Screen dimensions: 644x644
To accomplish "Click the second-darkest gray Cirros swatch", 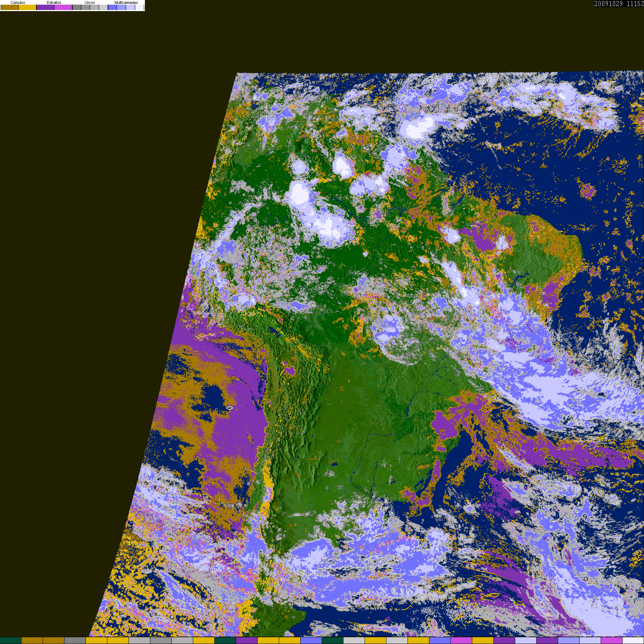I will (86, 8).
